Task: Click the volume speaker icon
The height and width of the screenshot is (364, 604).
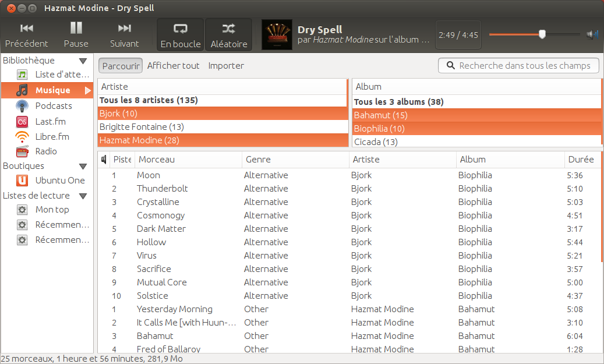Action: 592,35
